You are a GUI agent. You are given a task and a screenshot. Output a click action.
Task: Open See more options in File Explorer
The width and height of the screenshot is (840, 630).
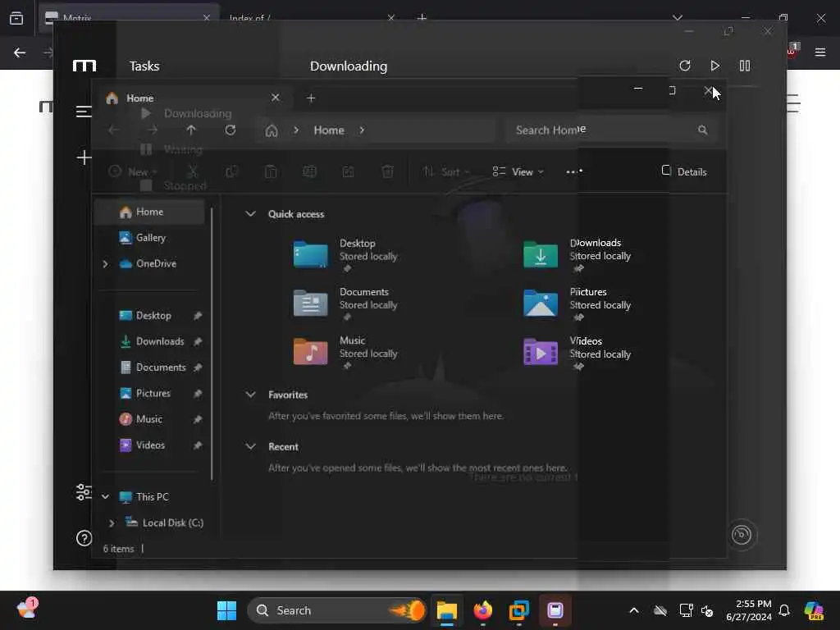(x=574, y=171)
